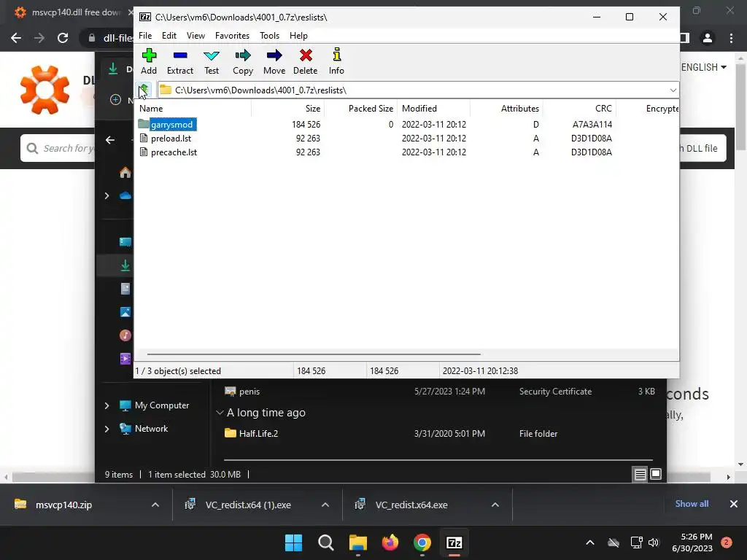The width and height of the screenshot is (747, 560).
Task: Sort by Attributes column header
Action: (x=506, y=109)
